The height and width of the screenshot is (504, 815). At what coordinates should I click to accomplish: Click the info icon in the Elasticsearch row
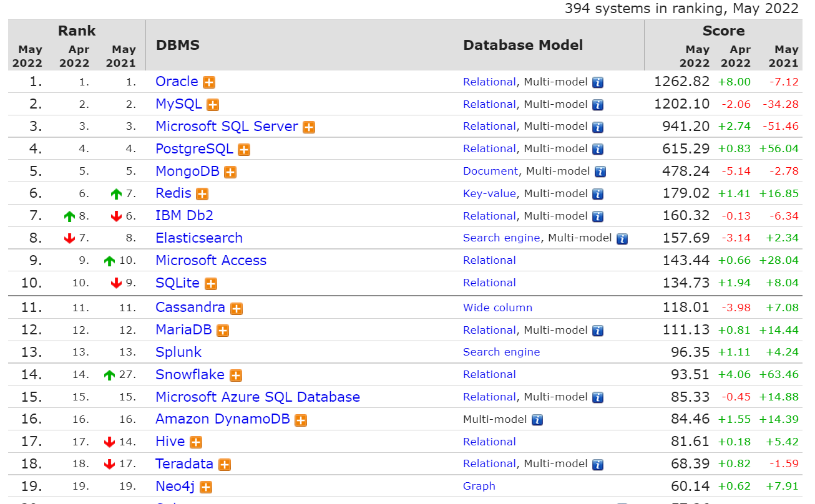622,238
